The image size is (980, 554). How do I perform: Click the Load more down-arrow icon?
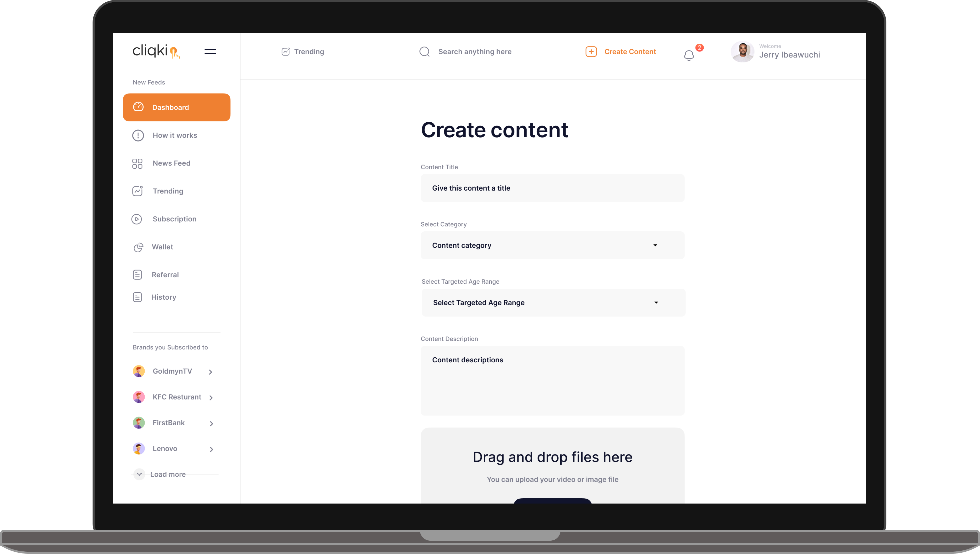[x=139, y=474]
